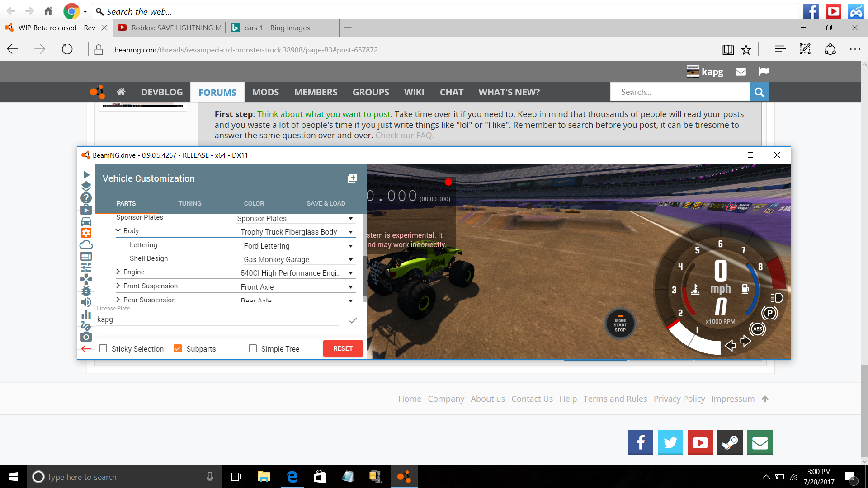Click the left turn signal arrow

(x=730, y=346)
